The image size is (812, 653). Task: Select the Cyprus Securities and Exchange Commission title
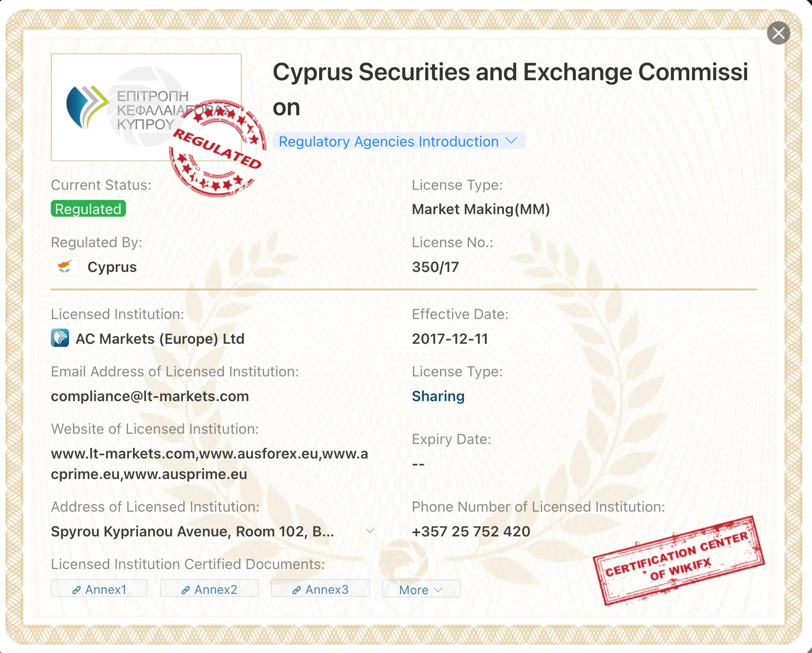coord(511,90)
